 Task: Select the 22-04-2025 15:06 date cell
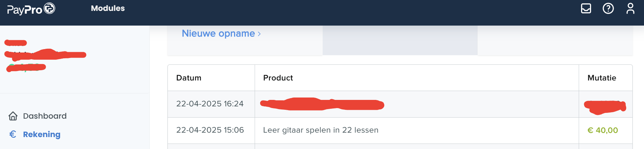click(x=210, y=130)
